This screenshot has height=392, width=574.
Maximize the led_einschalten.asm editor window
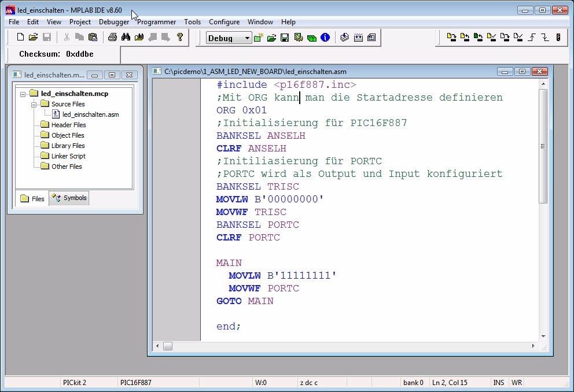523,71
